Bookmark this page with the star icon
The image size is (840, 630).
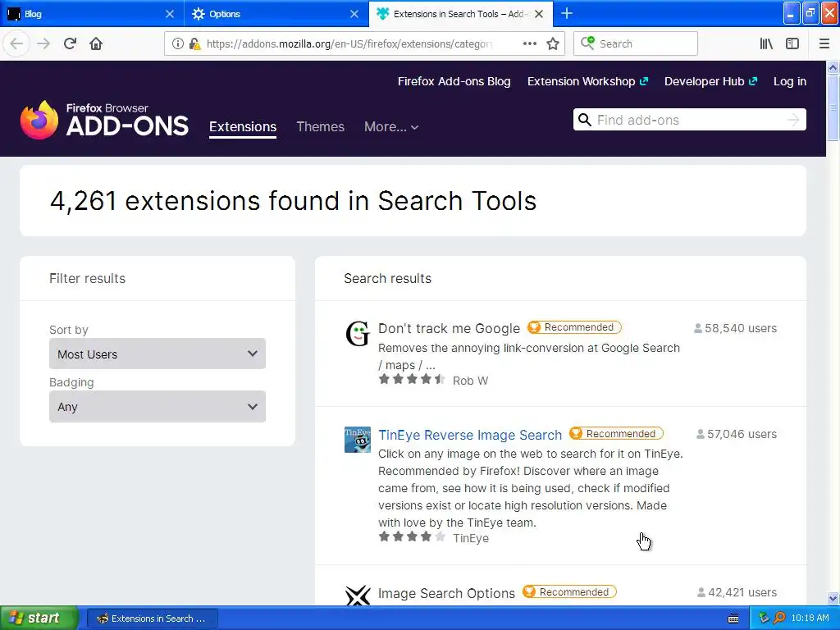pyautogui.click(x=553, y=43)
